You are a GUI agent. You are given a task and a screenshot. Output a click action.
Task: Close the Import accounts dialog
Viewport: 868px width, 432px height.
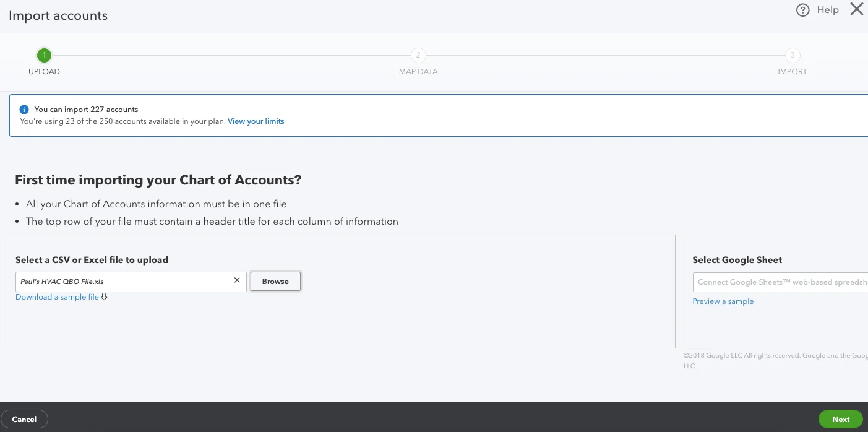856,9
